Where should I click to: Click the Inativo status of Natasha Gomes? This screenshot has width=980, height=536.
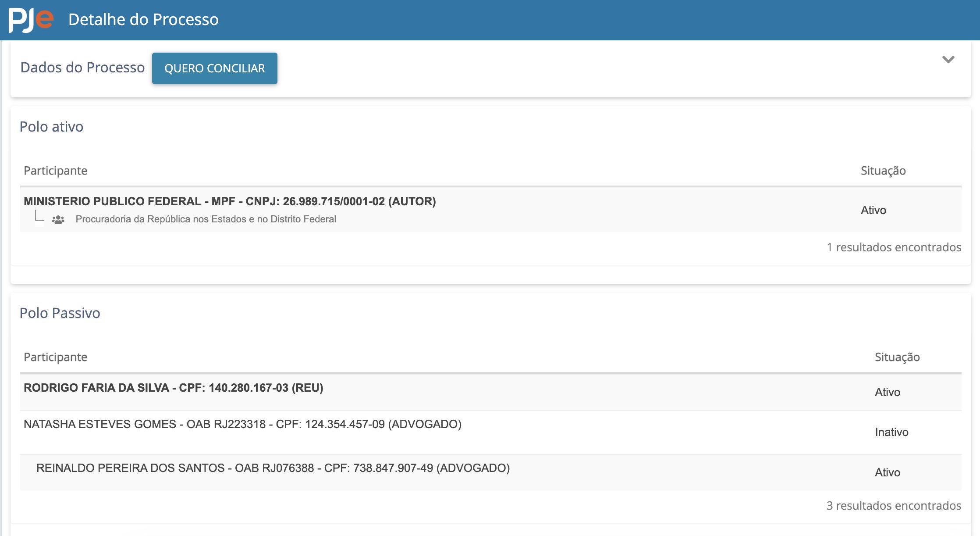pos(891,432)
